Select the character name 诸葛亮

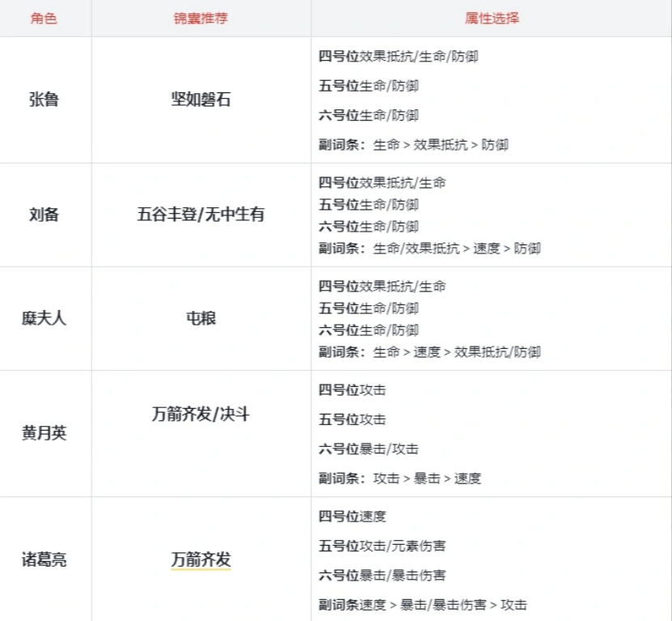pos(44,559)
